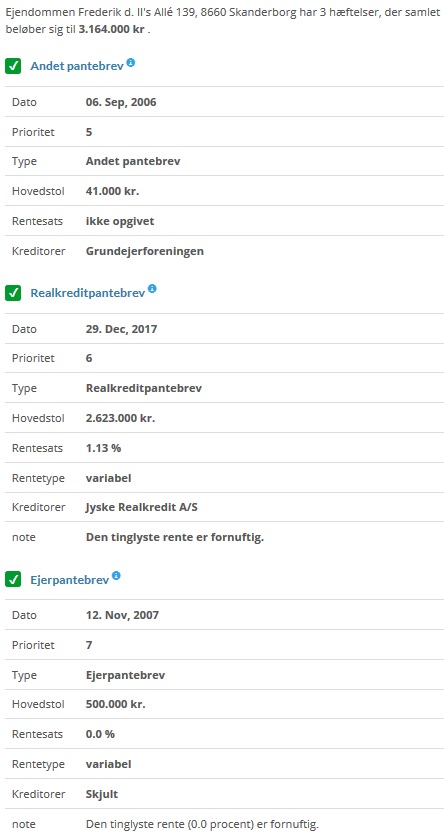The height and width of the screenshot is (836, 444).
Task: Toggle the green checkbox for Andet pantebrev
Action: click(x=13, y=66)
